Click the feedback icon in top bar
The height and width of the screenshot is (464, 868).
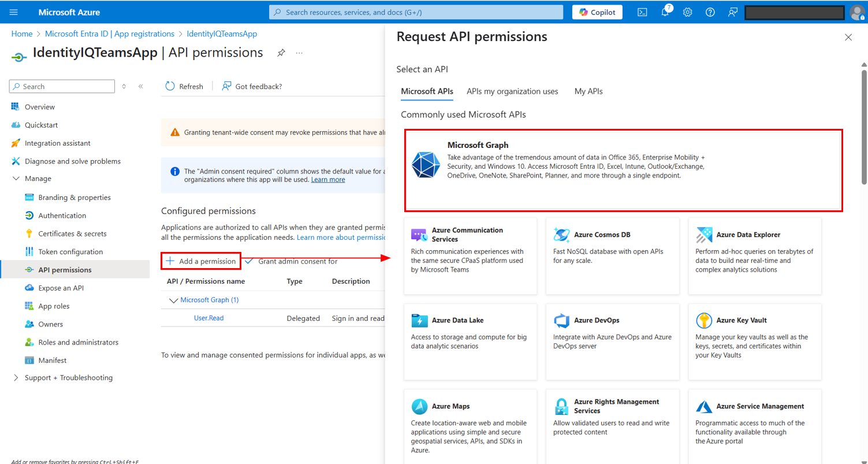733,12
